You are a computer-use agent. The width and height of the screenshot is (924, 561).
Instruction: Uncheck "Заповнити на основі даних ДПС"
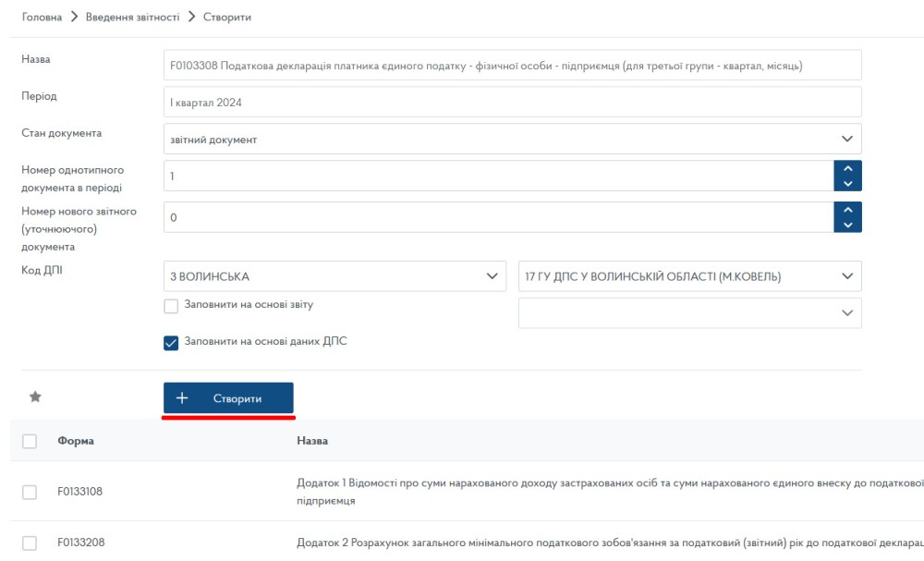tap(171, 343)
